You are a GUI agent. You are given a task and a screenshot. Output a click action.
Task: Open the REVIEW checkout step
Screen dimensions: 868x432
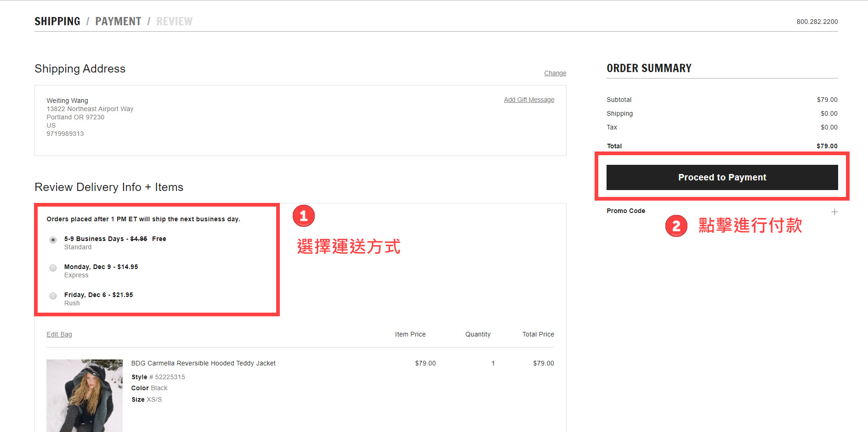pos(174,22)
